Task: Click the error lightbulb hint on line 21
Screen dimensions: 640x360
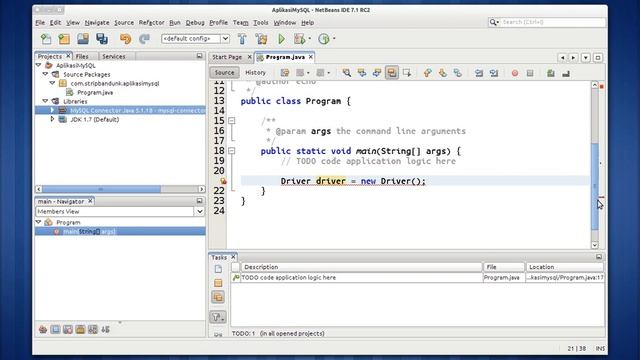Action: coord(223,181)
